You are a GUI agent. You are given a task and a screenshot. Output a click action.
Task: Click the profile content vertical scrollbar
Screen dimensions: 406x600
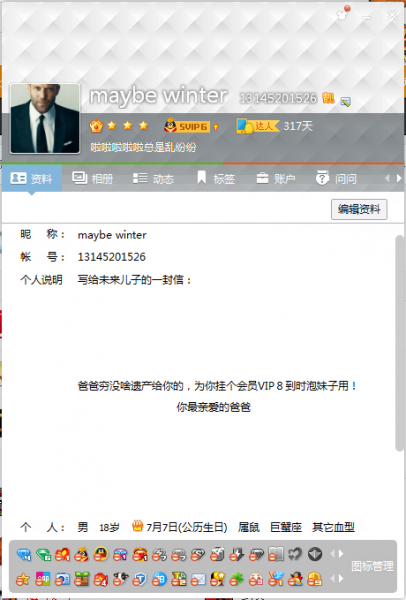399,343
